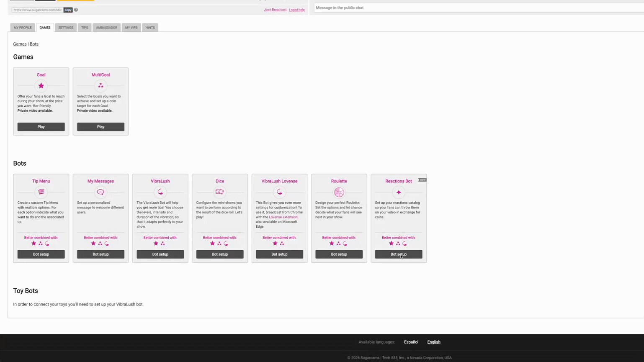Open Bot setup for Dice
The width and height of the screenshot is (644, 362).
click(220, 254)
